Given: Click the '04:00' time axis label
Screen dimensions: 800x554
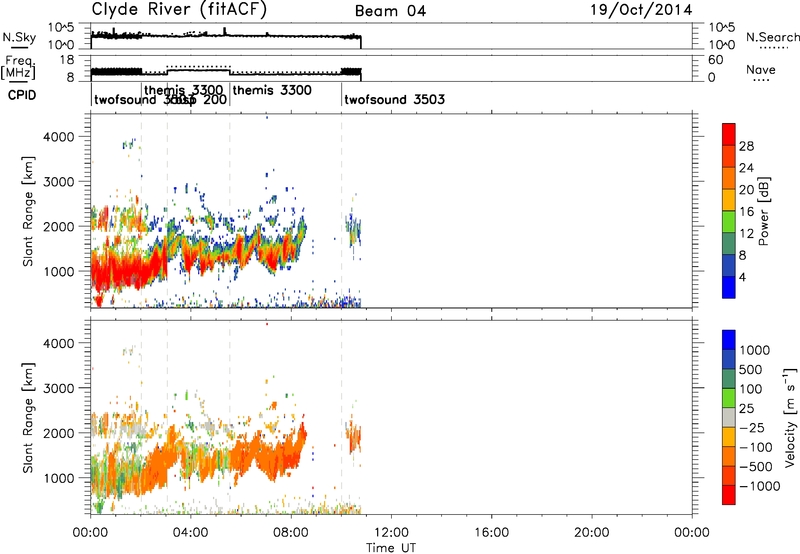Looking at the screenshot, I should pyautogui.click(x=190, y=533).
